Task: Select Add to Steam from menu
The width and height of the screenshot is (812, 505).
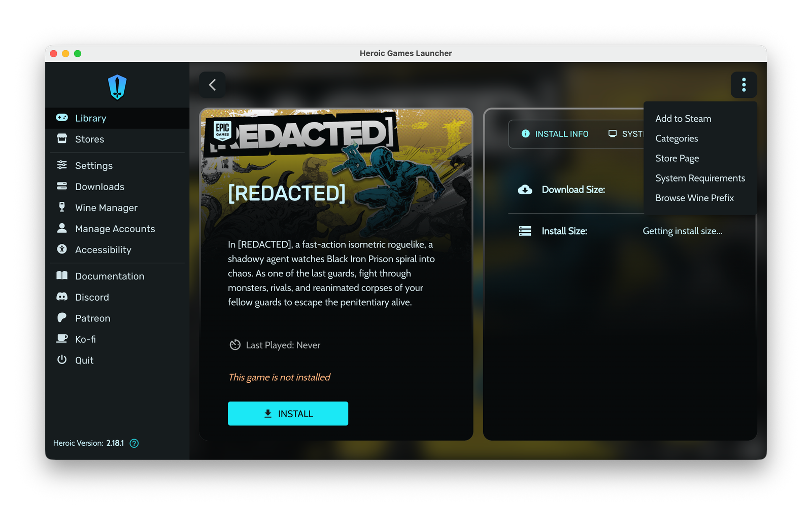Action: coord(683,119)
